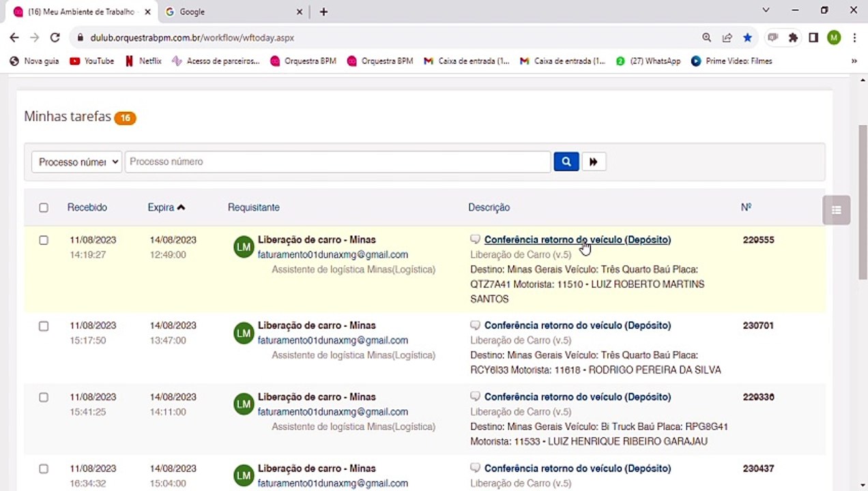The image size is (868, 491).
Task: Open the first Caixa de entrada bookmark
Action: point(466,61)
